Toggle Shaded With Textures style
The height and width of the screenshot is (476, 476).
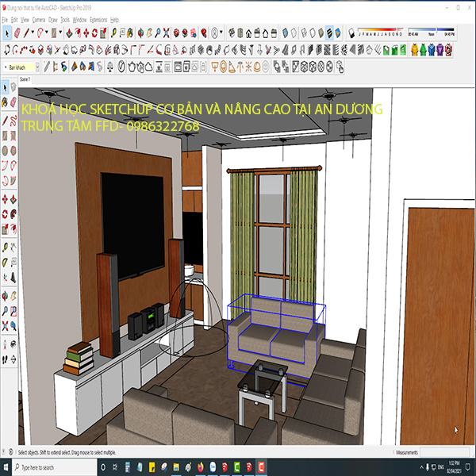[x=329, y=33]
